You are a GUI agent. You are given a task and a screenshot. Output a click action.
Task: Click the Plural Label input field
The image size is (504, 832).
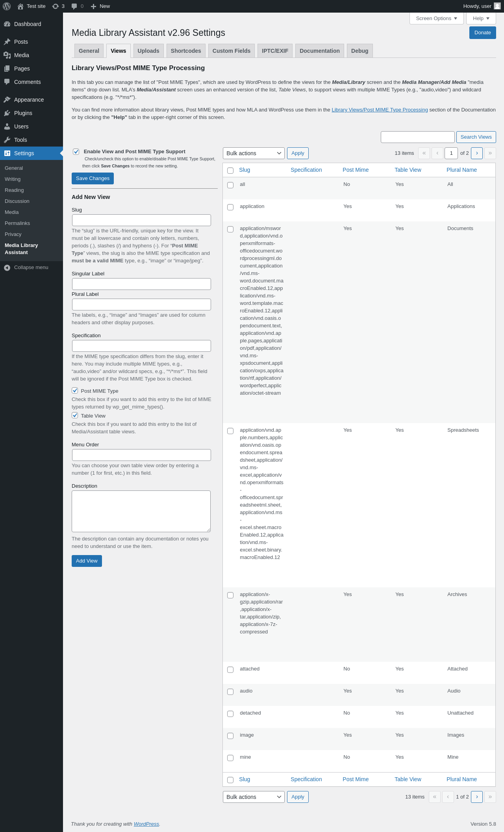141,305
